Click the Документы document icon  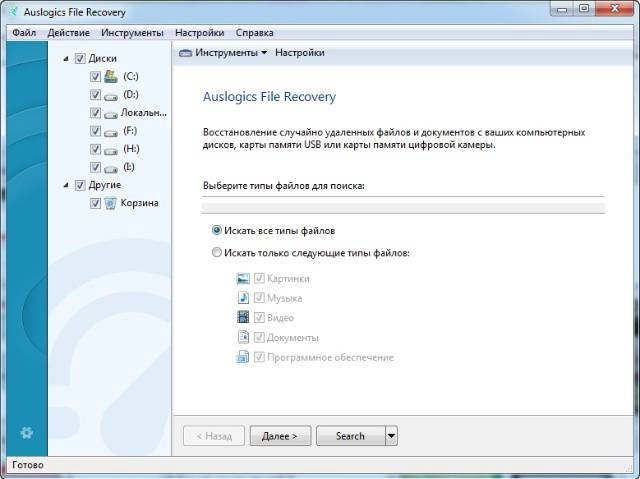(x=243, y=337)
